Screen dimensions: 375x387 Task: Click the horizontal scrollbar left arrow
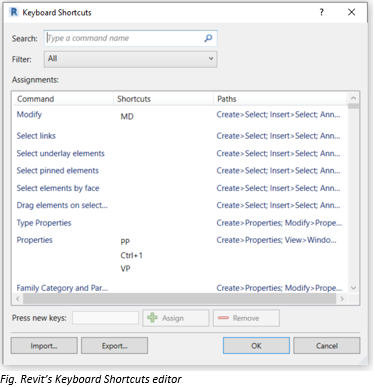[x=18, y=299]
